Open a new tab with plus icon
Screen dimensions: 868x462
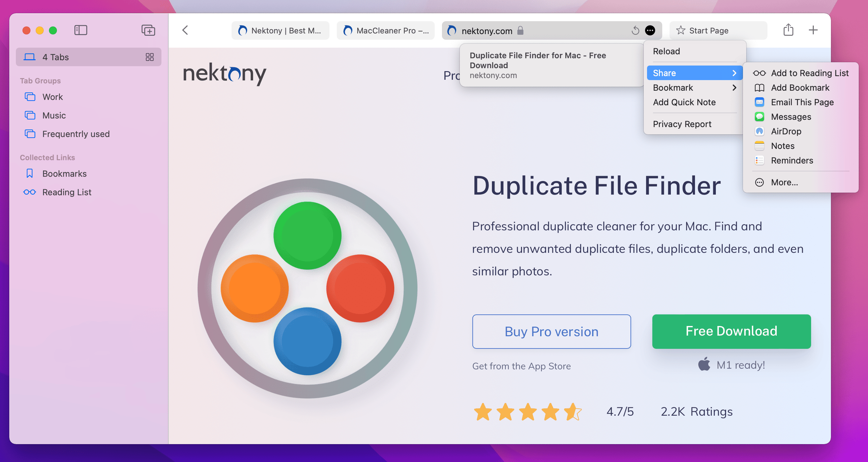(813, 30)
